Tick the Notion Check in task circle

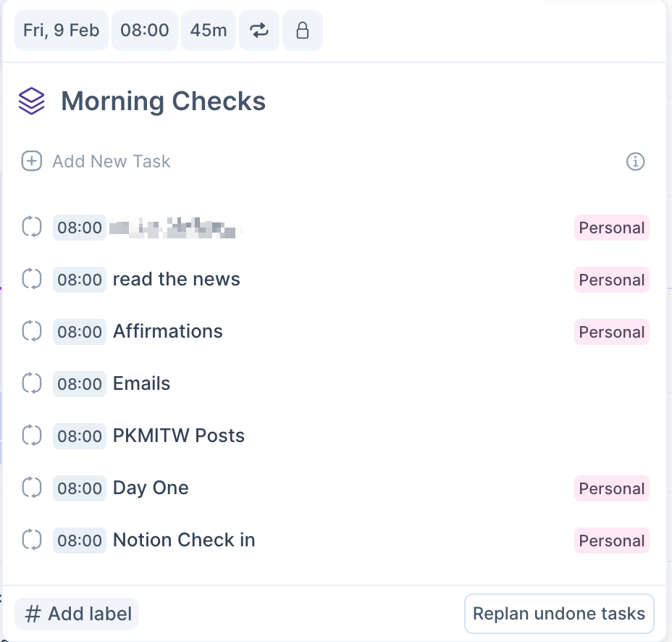32,541
